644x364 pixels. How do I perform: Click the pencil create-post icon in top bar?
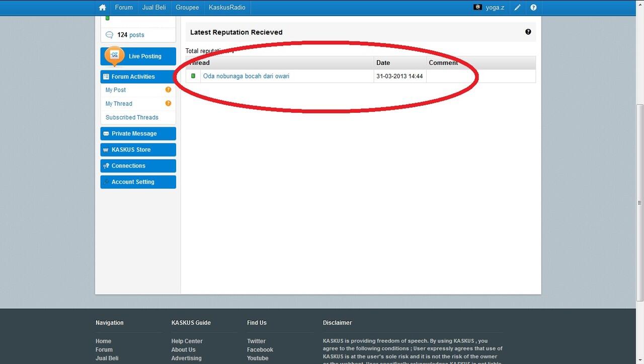pyautogui.click(x=517, y=8)
